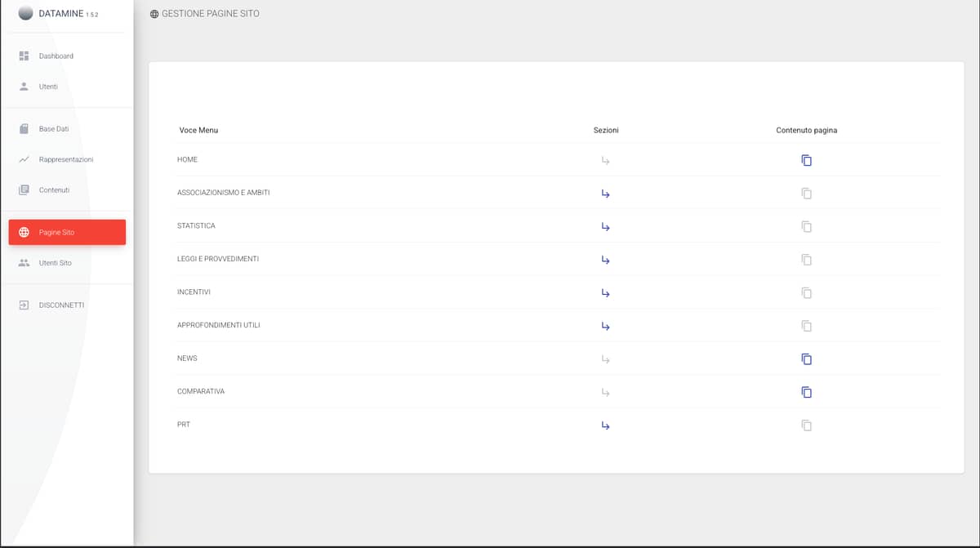Click the greyed sections arrow for HOME
Viewport: 980px width, 548px height.
point(605,160)
